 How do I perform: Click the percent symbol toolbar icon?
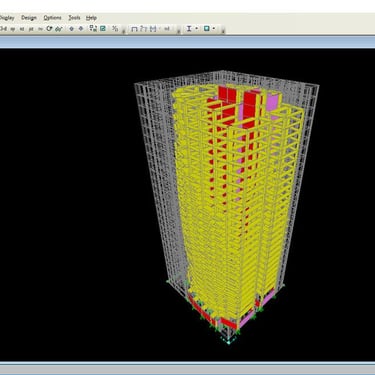pyautogui.click(x=115, y=29)
